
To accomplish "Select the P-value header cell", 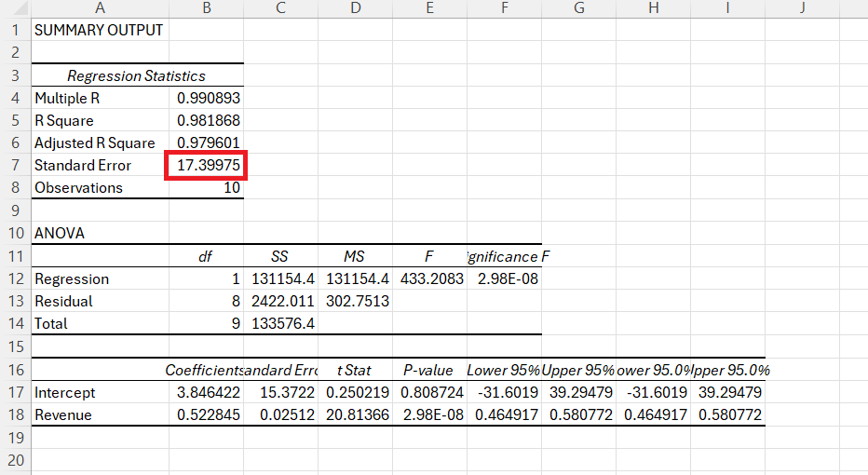I will tap(429, 370).
